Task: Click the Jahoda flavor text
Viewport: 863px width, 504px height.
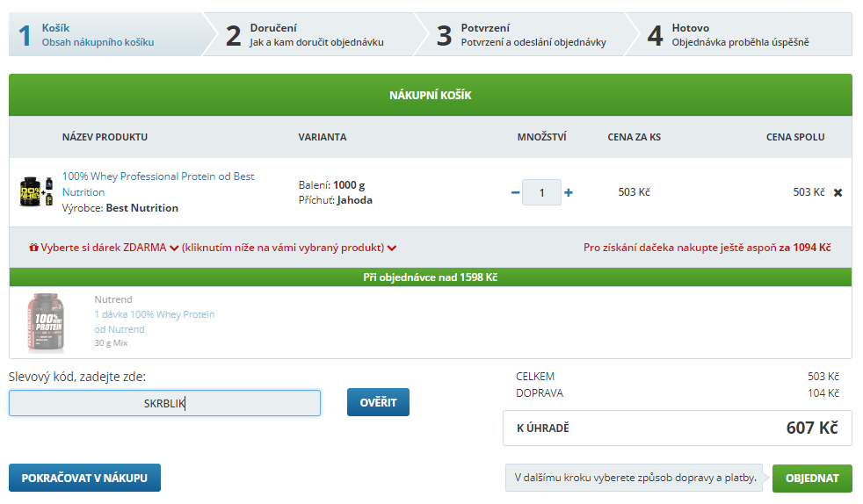Action: point(354,200)
